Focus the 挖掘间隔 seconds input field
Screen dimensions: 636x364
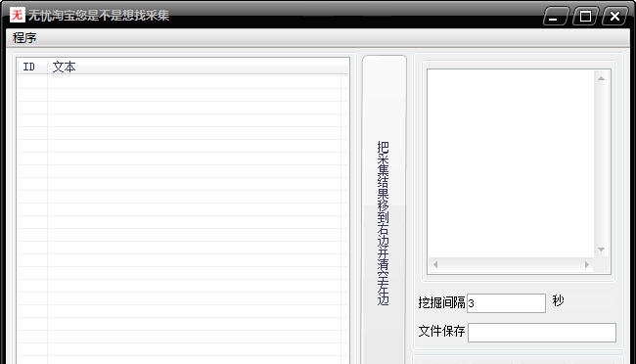click(x=506, y=303)
